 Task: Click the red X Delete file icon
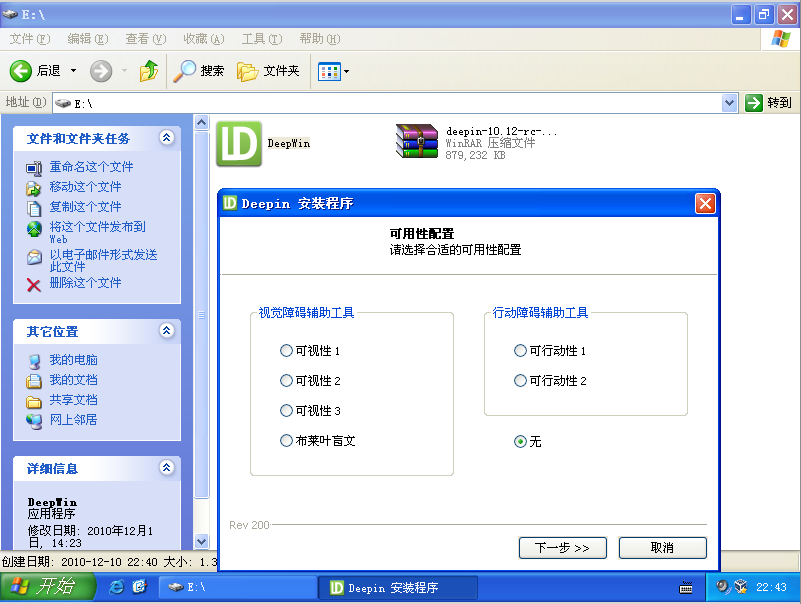coord(34,285)
